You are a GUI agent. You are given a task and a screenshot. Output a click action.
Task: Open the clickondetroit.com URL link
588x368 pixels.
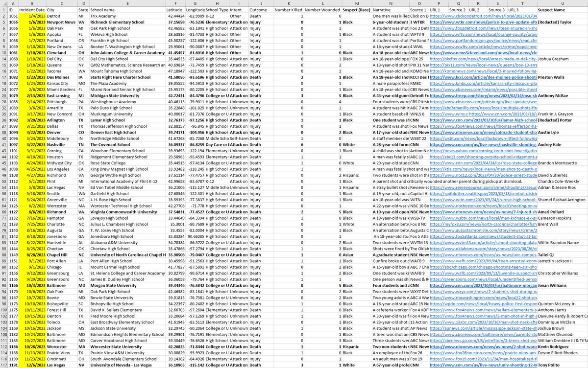coord(483,16)
